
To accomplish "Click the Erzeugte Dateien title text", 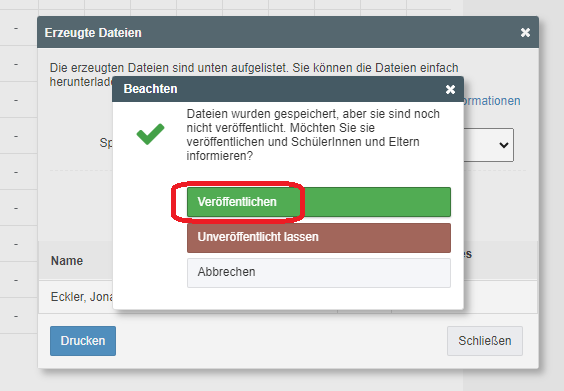I will [93, 33].
